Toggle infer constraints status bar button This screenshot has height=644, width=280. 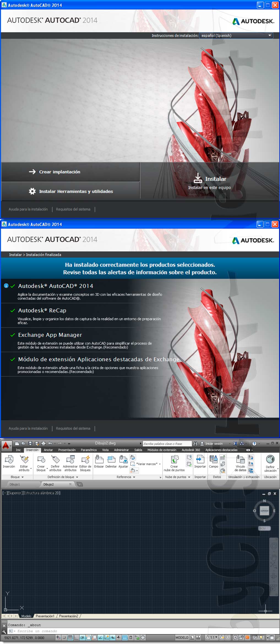tap(58, 637)
